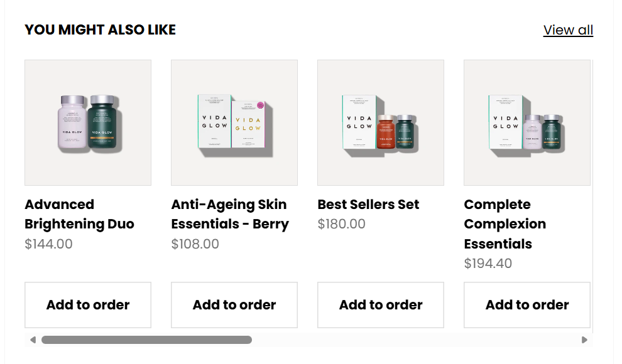Viewport: 622px width, 364px height.
Task: Click the Complete Complexion Essentials title
Action: (505, 224)
